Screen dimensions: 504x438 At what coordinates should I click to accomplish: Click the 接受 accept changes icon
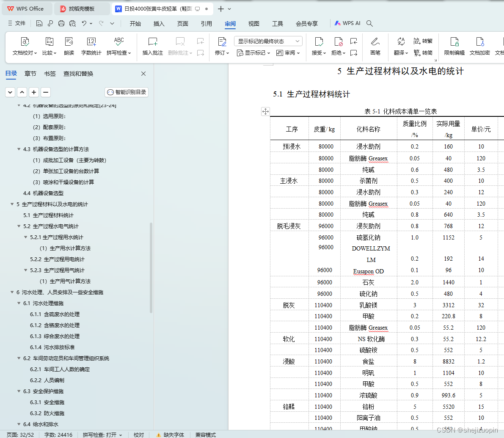pos(319,42)
